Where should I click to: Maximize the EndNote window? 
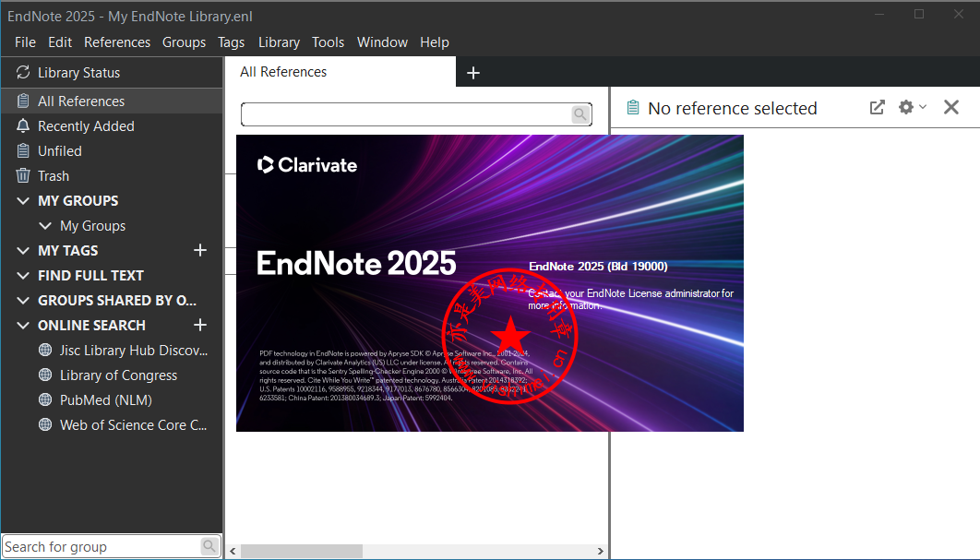[919, 14]
